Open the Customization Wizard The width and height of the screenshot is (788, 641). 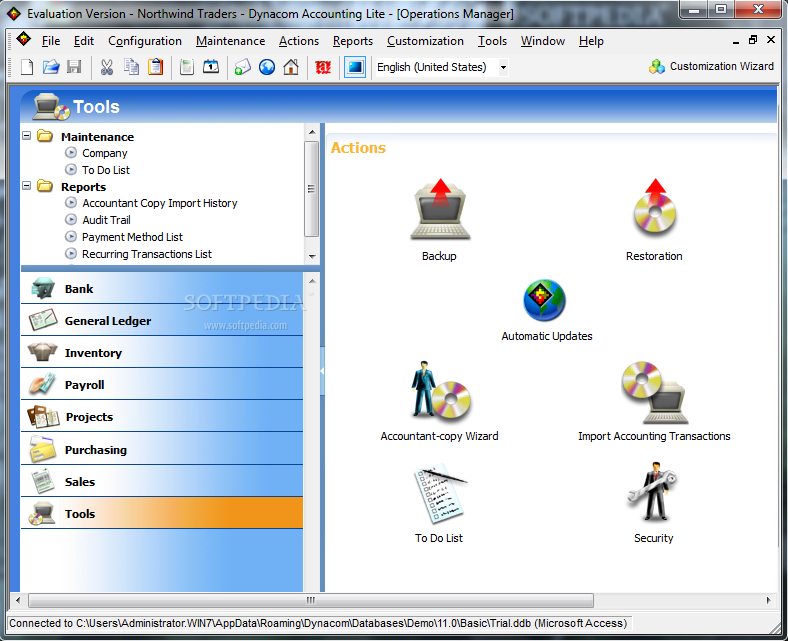click(x=711, y=66)
